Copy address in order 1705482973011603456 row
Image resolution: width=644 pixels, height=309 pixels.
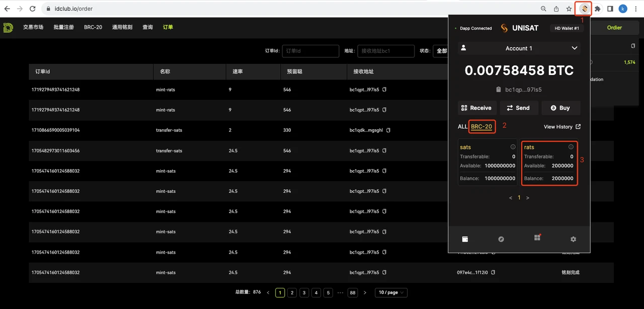[x=384, y=150]
